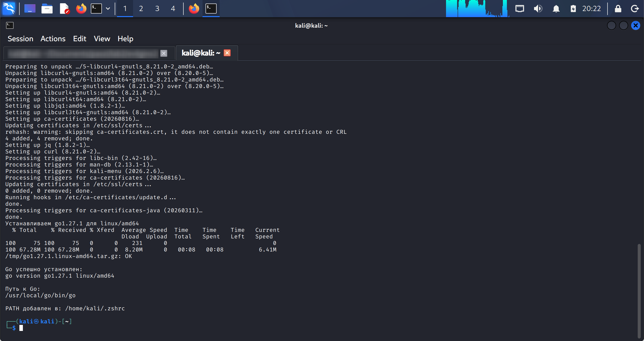644x341 pixels.
Task: Click the path '/usr/local/go/bin/go'
Action: point(41,295)
